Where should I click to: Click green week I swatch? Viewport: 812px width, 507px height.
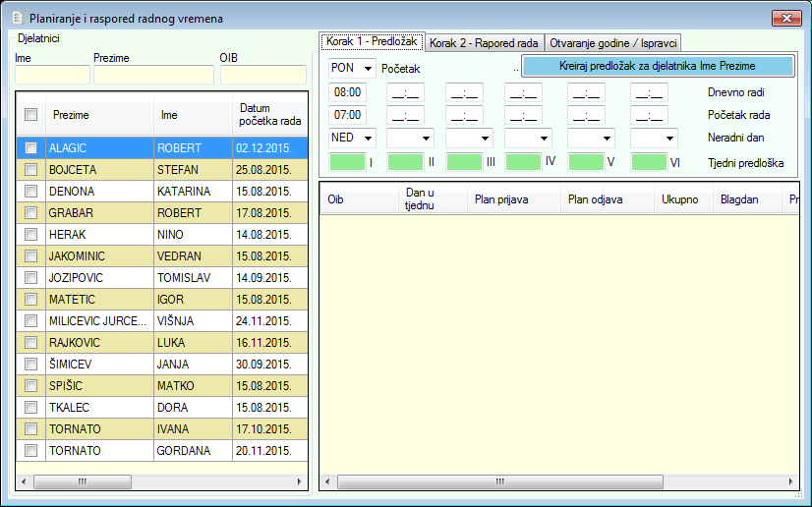coord(347,162)
